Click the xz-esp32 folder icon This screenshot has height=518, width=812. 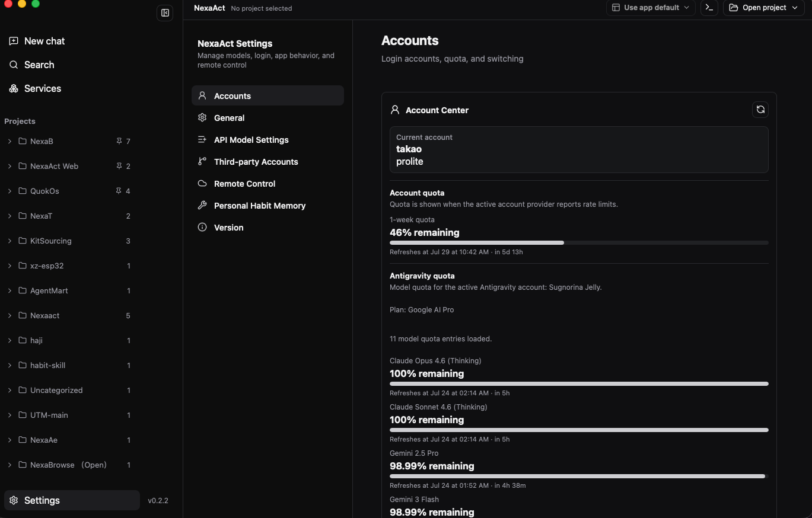(23, 266)
